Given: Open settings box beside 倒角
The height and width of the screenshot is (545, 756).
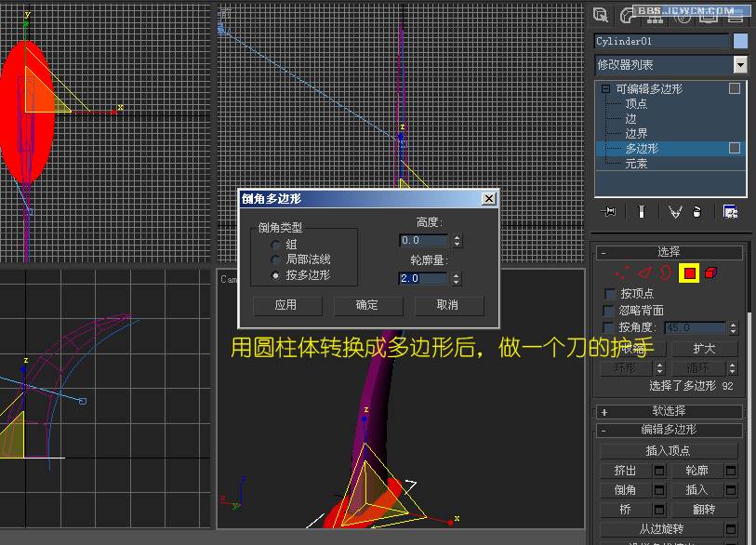Looking at the screenshot, I should pyautogui.click(x=659, y=490).
